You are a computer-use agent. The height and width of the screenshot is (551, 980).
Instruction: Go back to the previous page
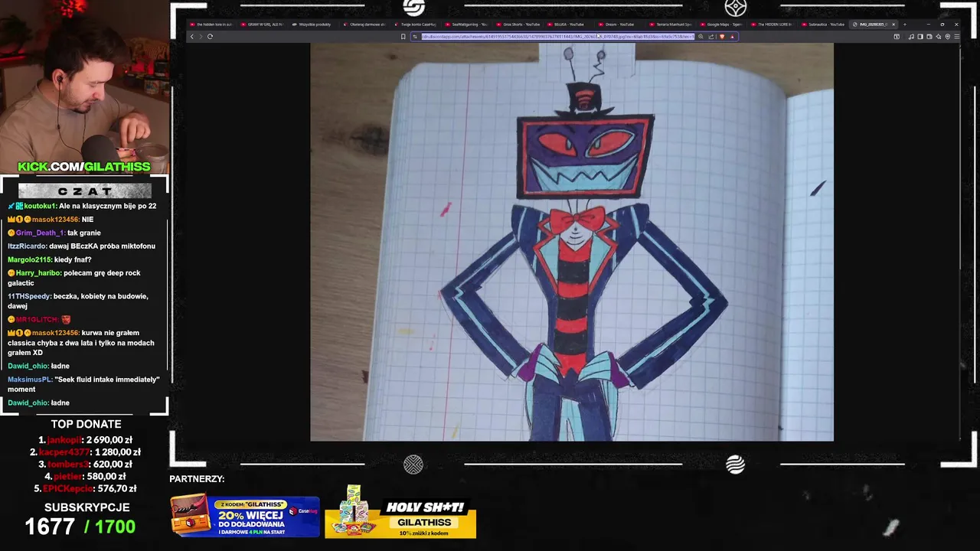192,37
